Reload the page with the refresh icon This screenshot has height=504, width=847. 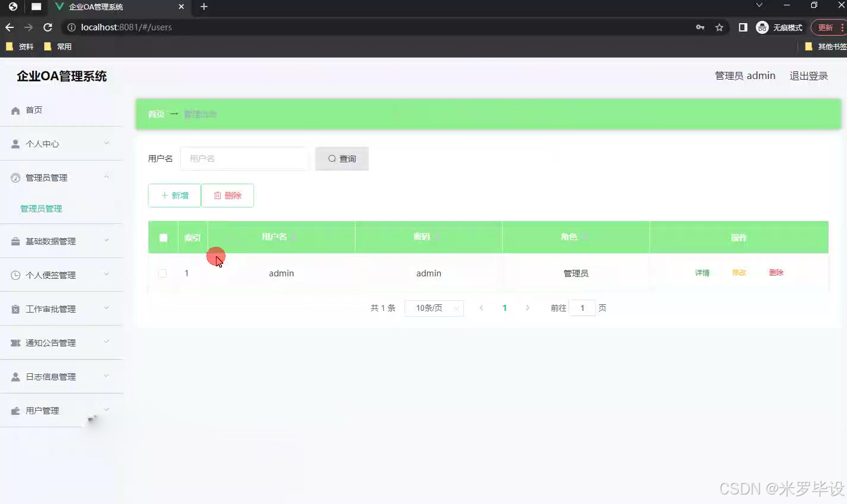pos(48,27)
